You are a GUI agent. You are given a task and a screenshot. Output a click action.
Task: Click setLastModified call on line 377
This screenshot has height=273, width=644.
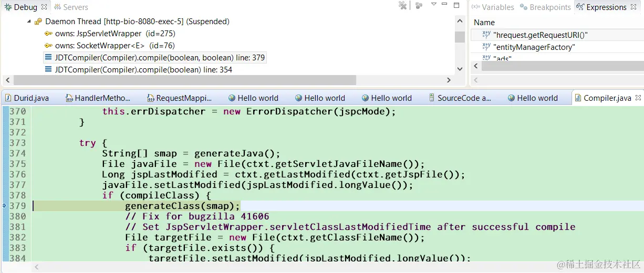(x=191, y=185)
